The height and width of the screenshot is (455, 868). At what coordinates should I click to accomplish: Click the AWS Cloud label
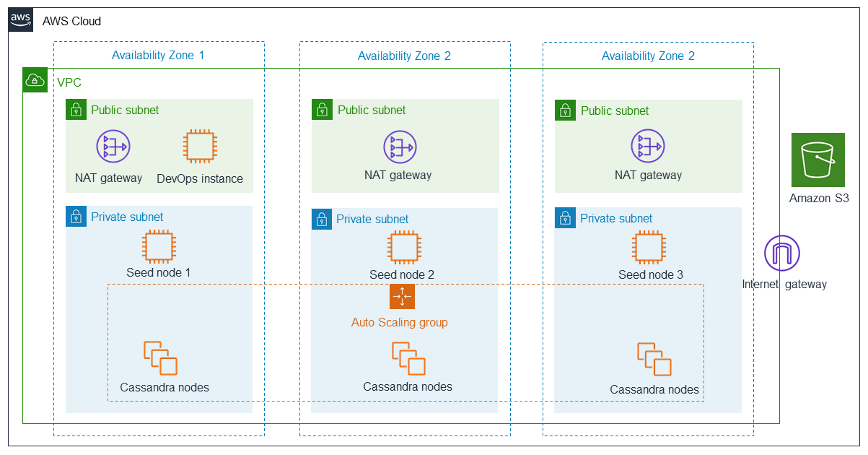tap(72, 21)
